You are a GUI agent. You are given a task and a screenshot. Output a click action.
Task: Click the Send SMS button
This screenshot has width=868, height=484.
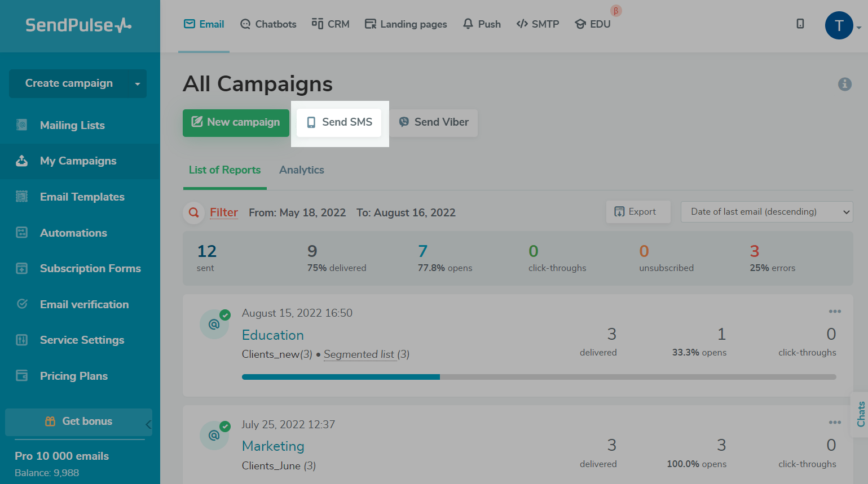point(339,122)
